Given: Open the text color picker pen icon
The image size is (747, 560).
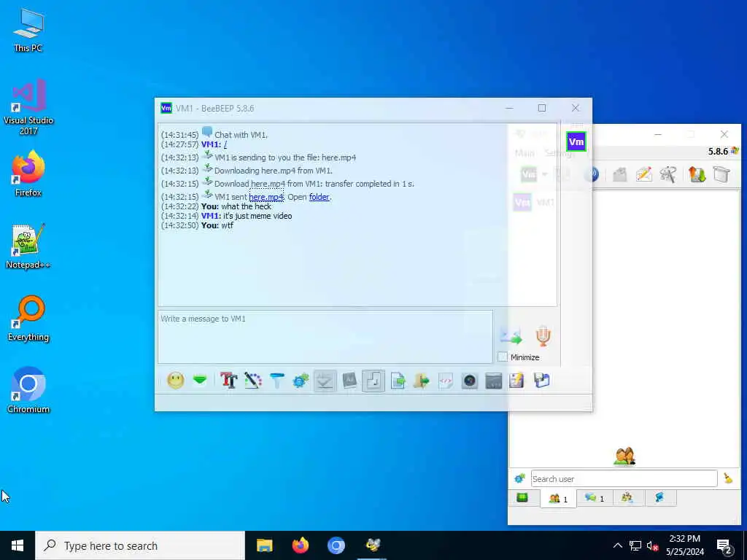Looking at the screenshot, I should pos(253,381).
